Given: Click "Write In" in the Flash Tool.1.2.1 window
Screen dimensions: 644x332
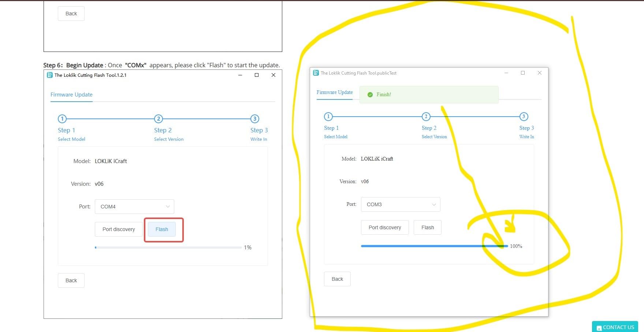Looking at the screenshot, I should tap(259, 139).
